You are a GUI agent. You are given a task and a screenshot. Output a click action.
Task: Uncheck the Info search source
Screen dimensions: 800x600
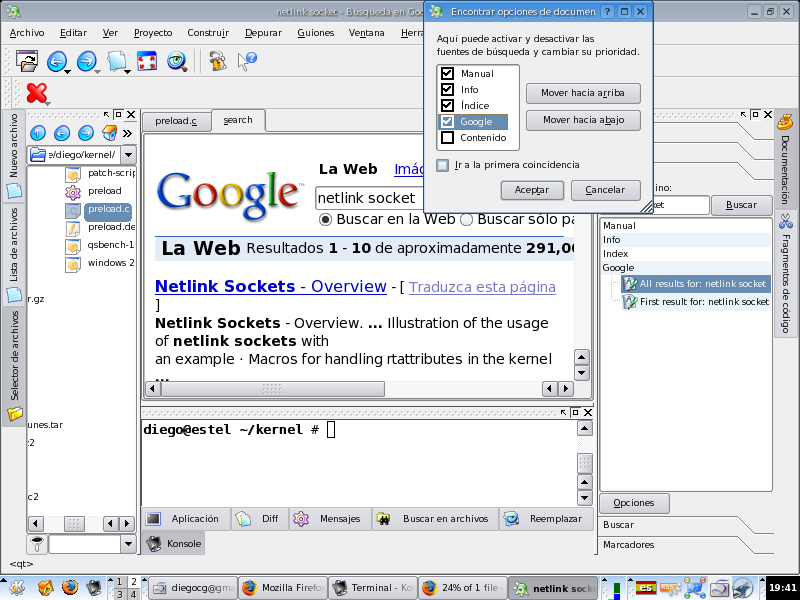447,89
